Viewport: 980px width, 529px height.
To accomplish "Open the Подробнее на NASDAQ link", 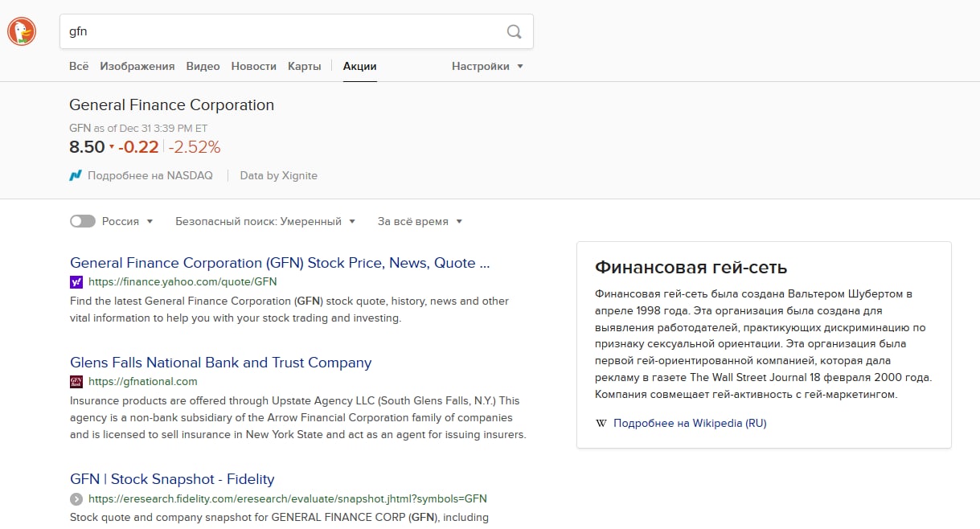I will coord(150,175).
